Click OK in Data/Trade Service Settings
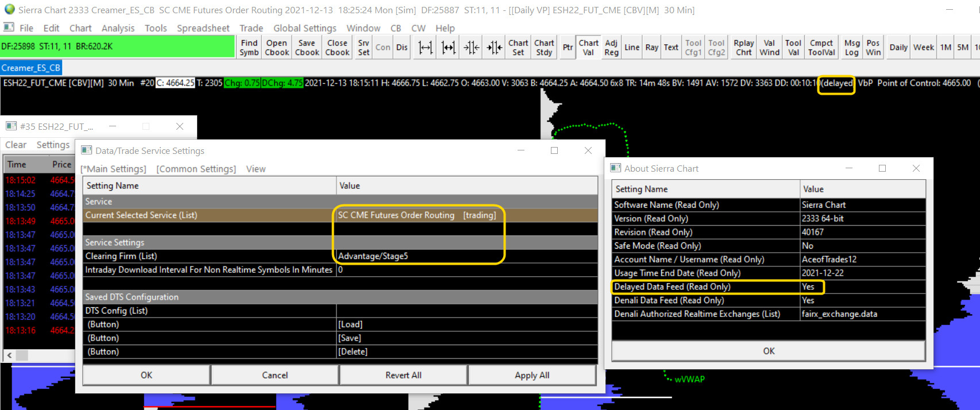980x410 pixels. coord(146,375)
